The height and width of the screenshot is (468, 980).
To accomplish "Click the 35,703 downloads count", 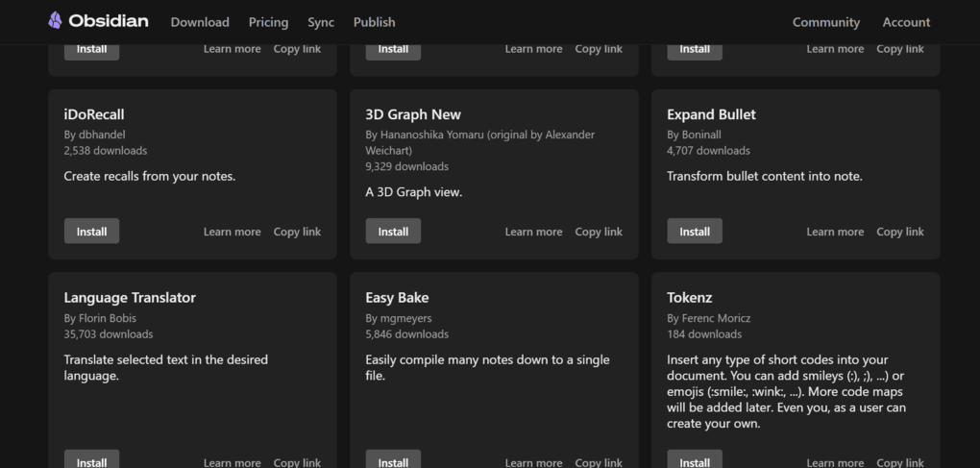I will coord(109,334).
